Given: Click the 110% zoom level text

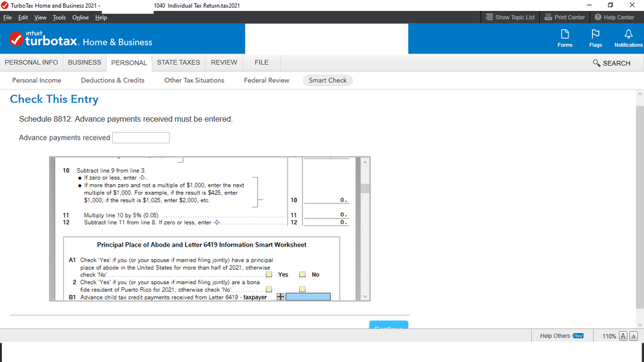Looking at the screenshot, I should tap(609, 336).
